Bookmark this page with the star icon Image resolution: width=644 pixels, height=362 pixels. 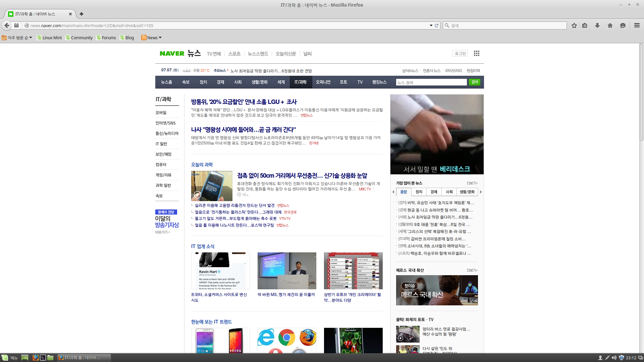pos(574,25)
